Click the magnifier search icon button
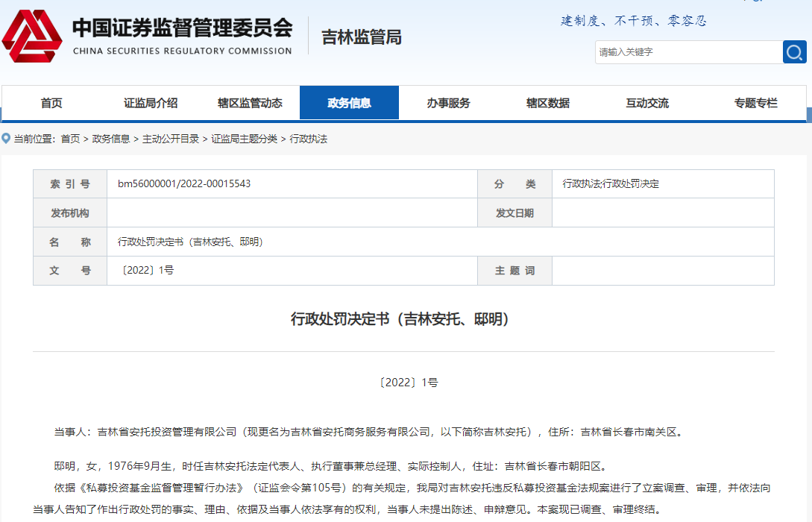Viewport: 812px width, 522px height. (x=794, y=52)
